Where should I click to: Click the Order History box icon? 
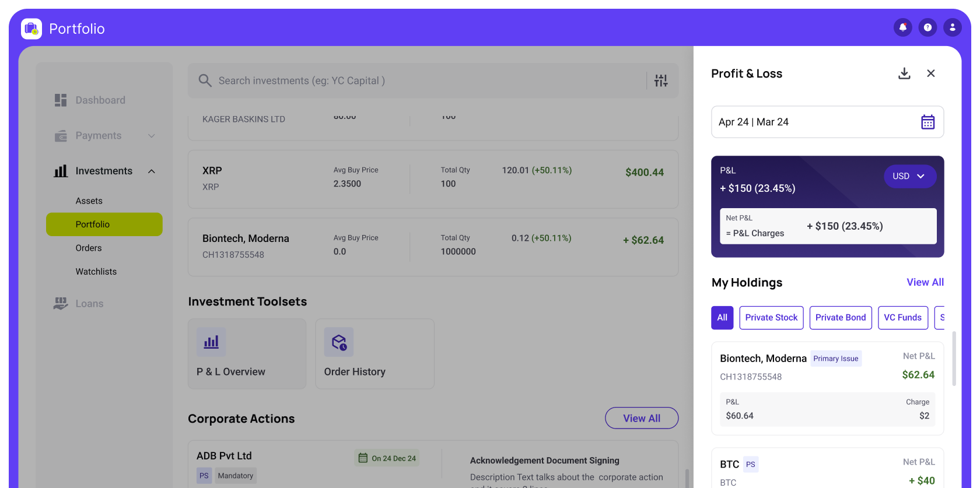pos(339,342)
